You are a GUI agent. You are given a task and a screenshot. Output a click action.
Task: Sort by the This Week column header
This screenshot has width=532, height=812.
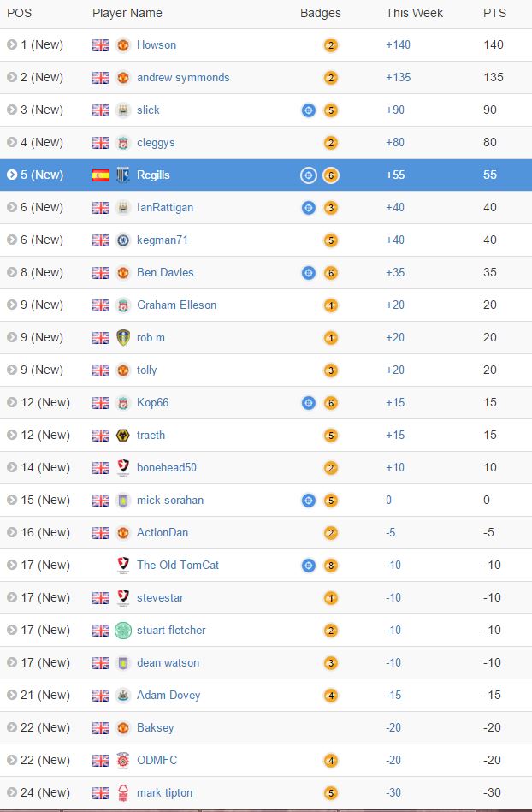(x=414, y=13)
